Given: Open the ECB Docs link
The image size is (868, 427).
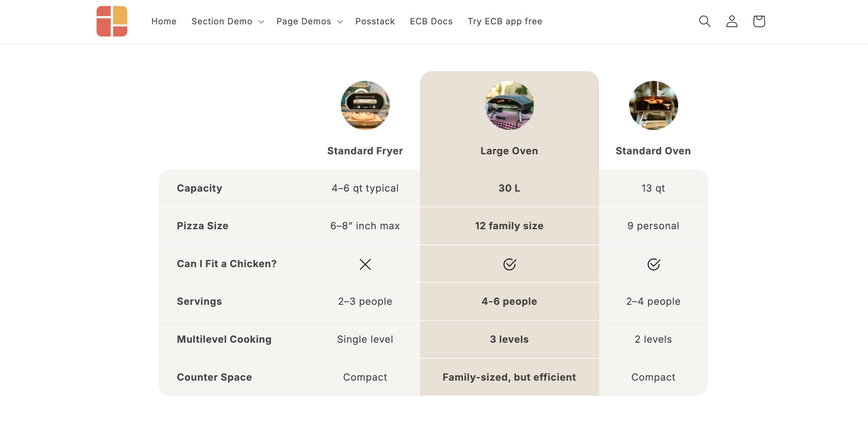Looking at the screenshot, I should click(431, 21).
